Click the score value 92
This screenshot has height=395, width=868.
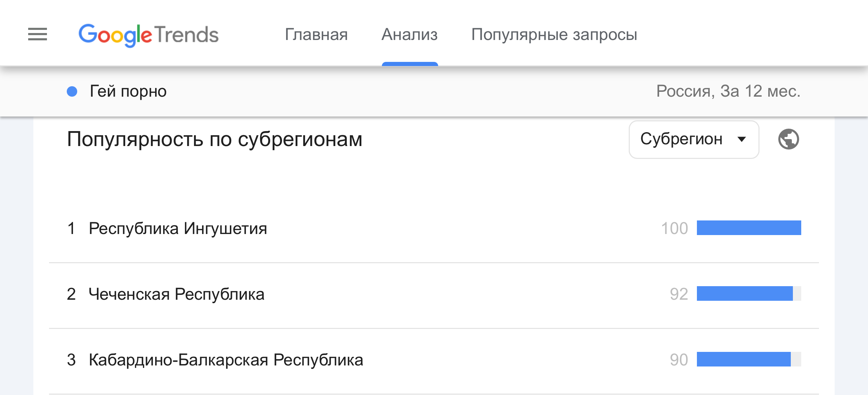coord(679,294)
